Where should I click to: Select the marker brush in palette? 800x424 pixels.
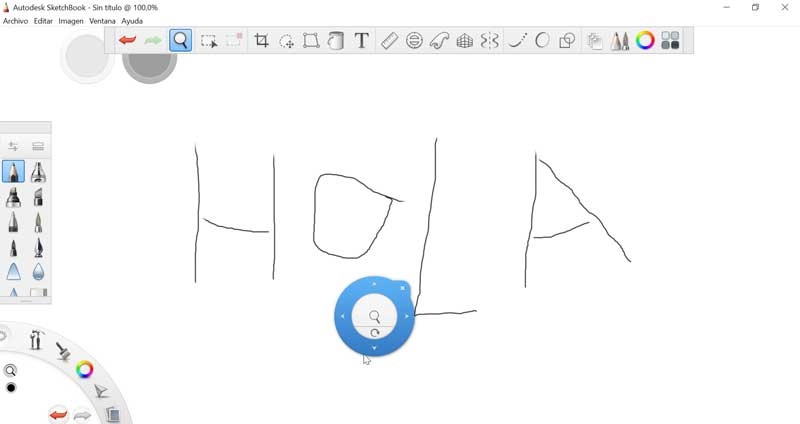13,197
